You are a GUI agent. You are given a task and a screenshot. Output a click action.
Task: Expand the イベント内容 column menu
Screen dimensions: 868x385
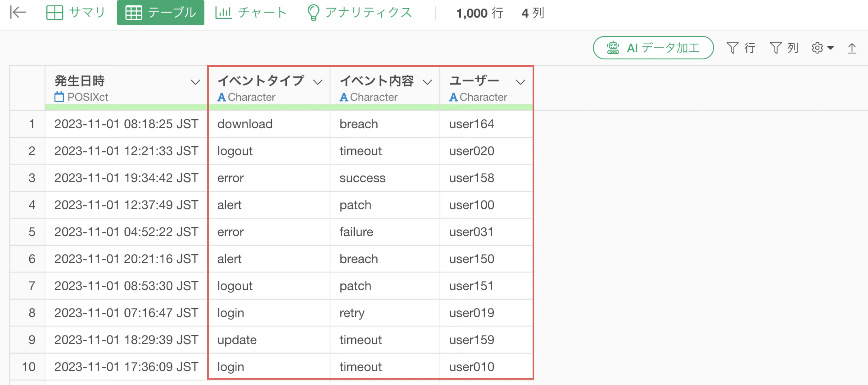click(427, 82)
